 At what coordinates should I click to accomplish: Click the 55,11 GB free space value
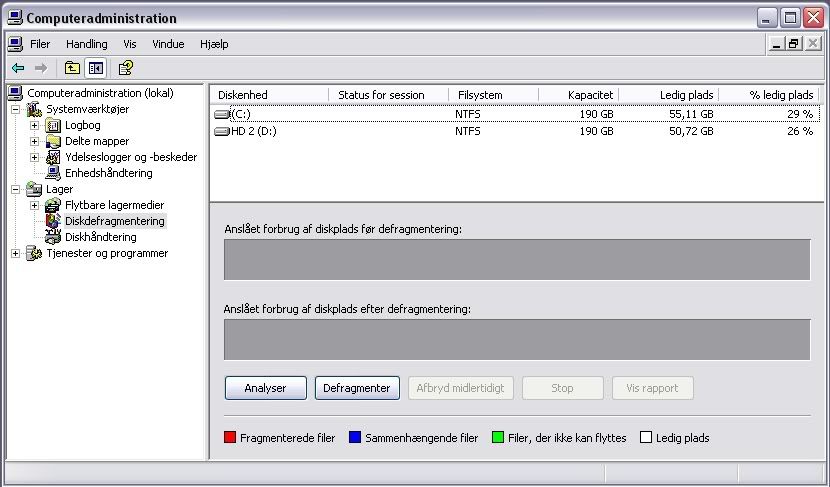click(691, 114)
